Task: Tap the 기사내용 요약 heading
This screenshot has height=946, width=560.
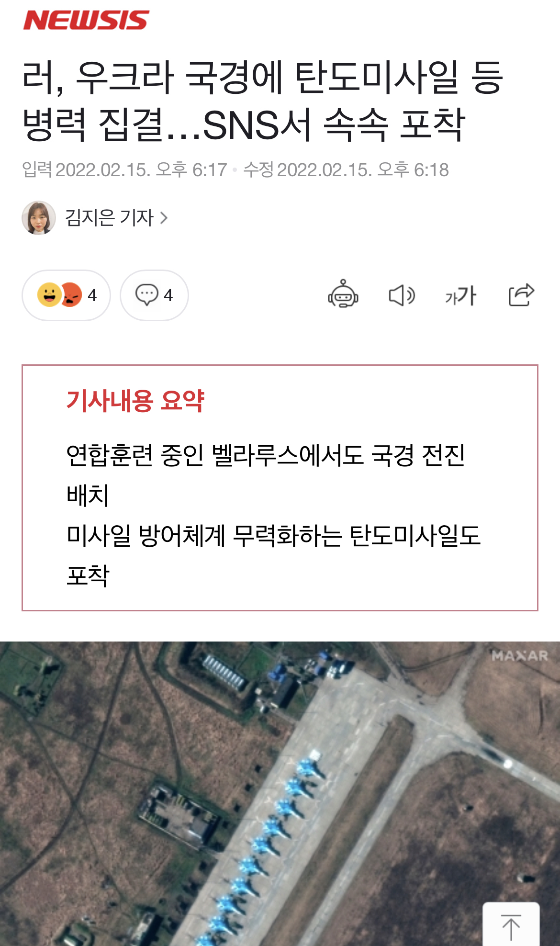Action: (x=135, y=401)
